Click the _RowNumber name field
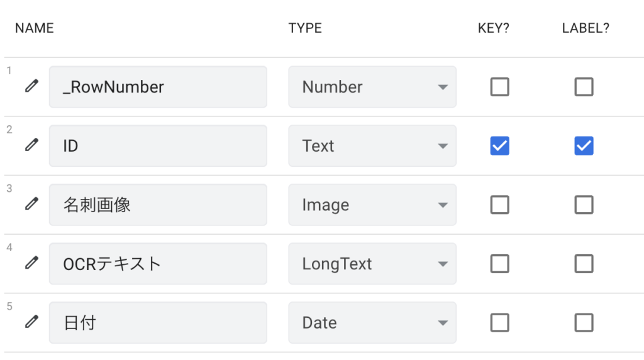This screenshot has width=644, height=360. (x=158, y=87)
